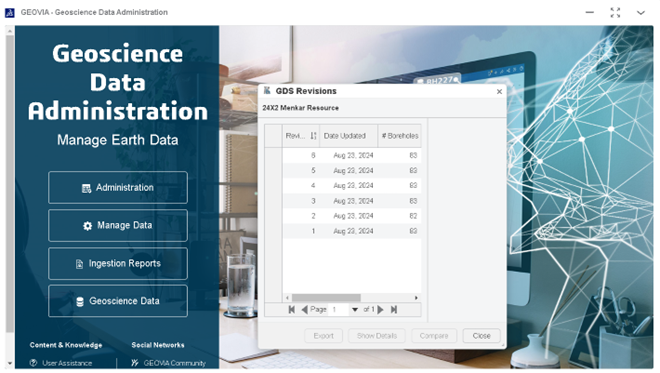Go to the first page of revisions
Image resolution: width=660 pixels, height=373 pixels.
point(291,309)
